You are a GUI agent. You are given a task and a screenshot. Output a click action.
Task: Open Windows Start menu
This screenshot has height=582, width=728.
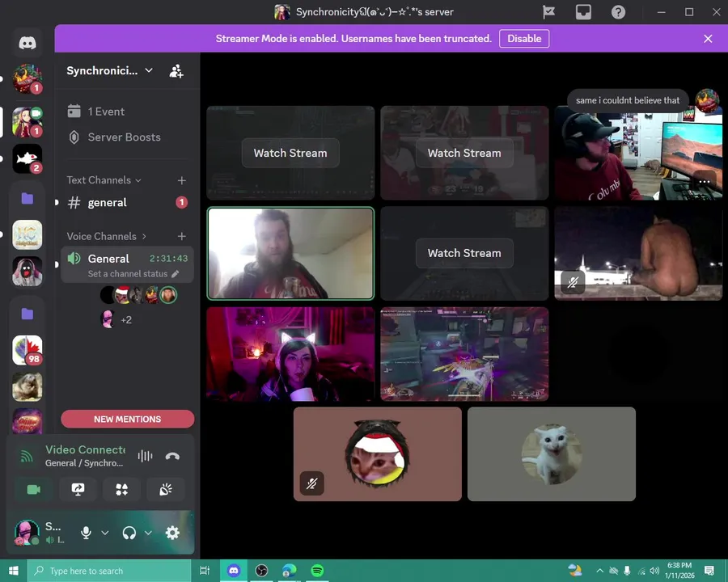[x=14, y=571]
